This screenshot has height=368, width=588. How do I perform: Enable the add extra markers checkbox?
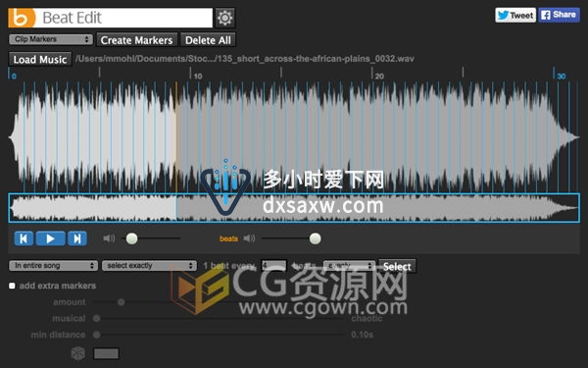click(12, 286)
